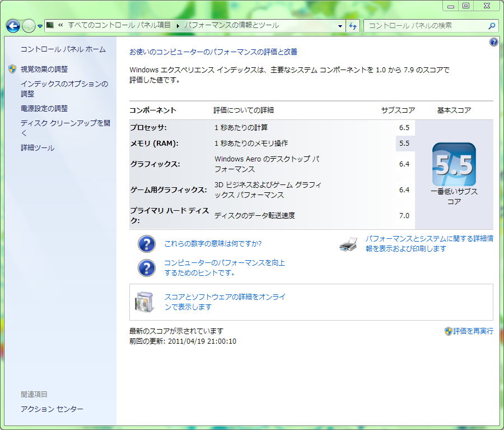Open 視覚効果の調整 link
This screenshot has width=504, height=430.
coord(44,69)
